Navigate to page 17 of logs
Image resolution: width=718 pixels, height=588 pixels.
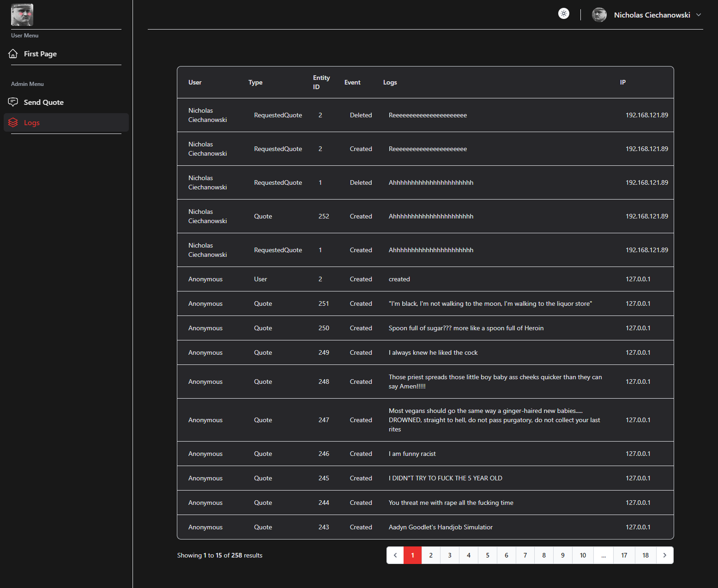click(624, 555)
